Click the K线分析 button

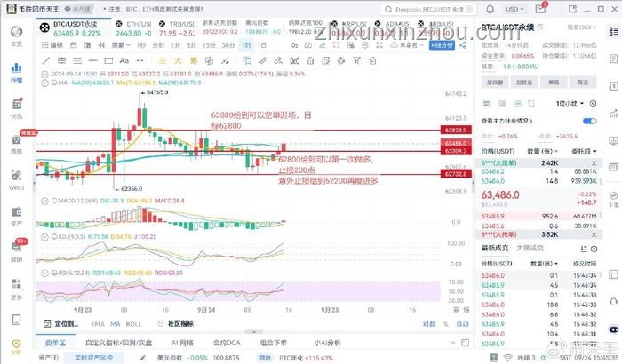pos(442,45)
